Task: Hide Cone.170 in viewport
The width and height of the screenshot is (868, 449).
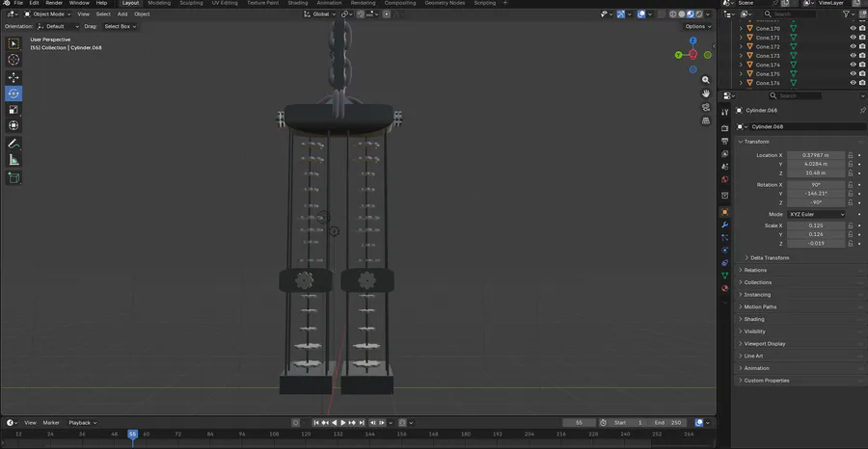Action: click(854, 29)
